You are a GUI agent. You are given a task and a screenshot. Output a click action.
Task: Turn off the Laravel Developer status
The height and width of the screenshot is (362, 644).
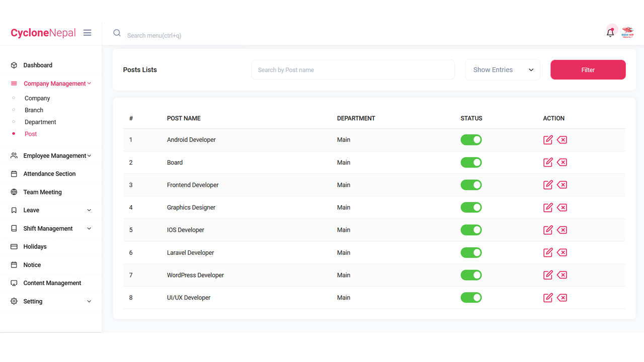pos(471,252)
